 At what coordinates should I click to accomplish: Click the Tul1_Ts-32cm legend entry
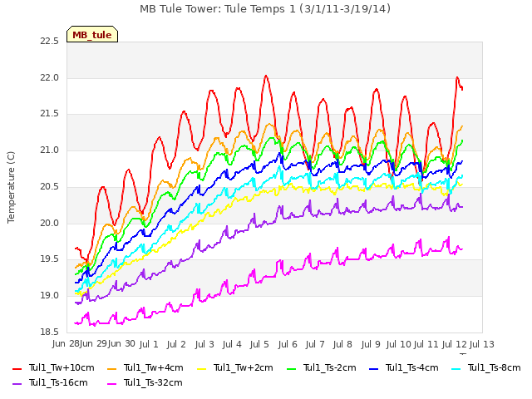145,382
